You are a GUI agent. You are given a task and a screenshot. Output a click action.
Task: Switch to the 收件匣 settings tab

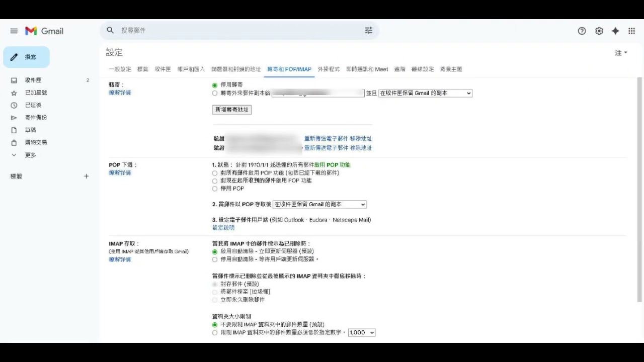tap(163, 69)
